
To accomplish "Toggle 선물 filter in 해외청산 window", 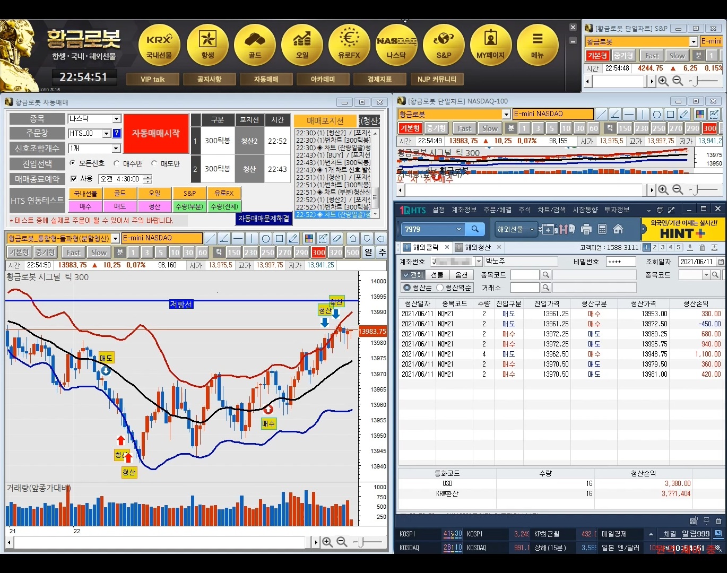I will pyautogui.click(x=437, y=275).
